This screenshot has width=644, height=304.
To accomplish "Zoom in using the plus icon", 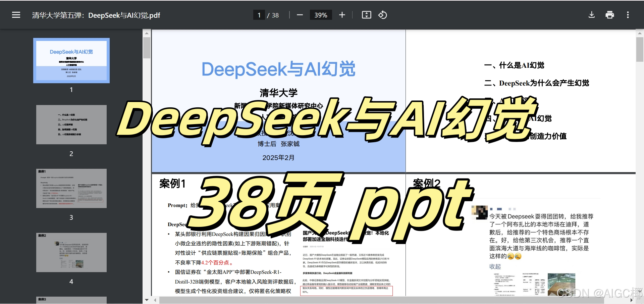I will pyautogui.click(x=342, y=15).
